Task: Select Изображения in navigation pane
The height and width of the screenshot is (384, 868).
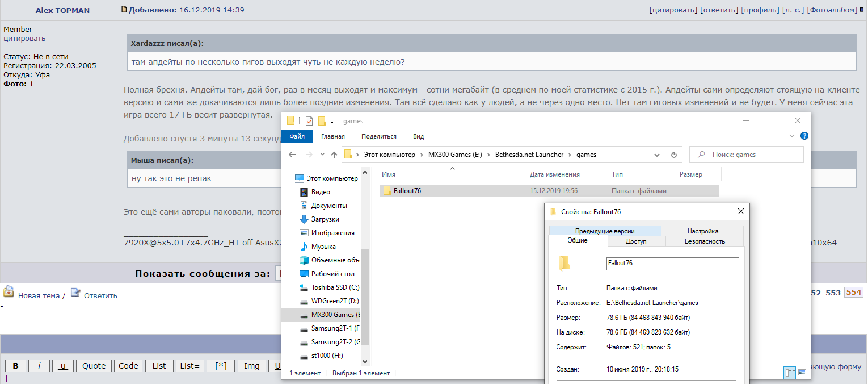Action: point(327,233)
